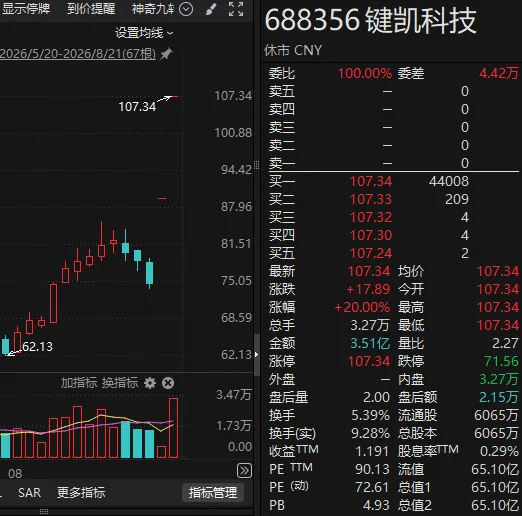Click the bottom dotted resize grip

click(44, 512)
